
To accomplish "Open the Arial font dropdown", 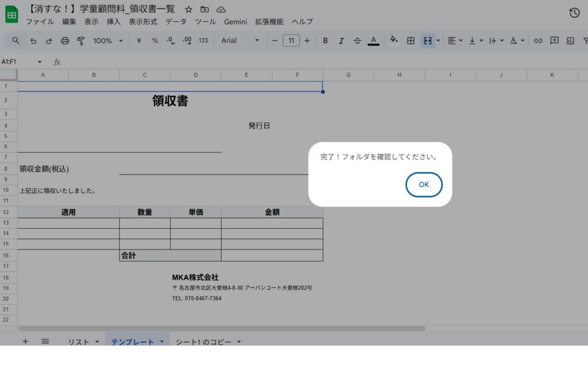I will click(x=240, y=41).
